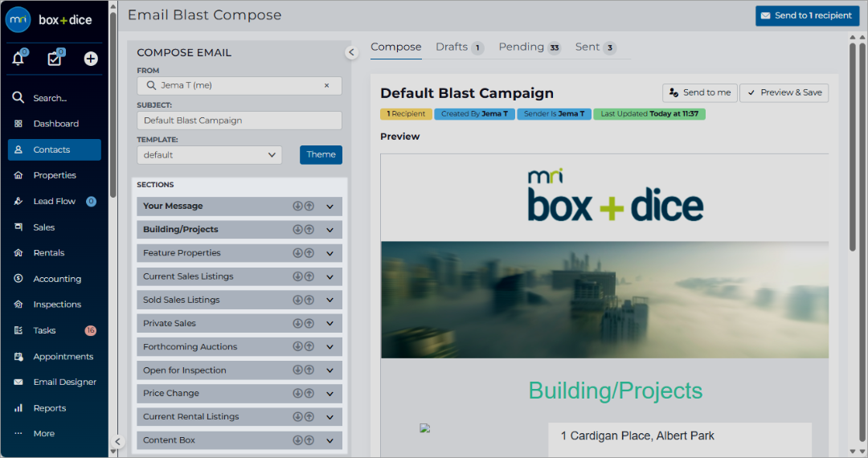Move Building/Projects section up
Viewport: 868px width, 458px height.
tap(309, 229)
